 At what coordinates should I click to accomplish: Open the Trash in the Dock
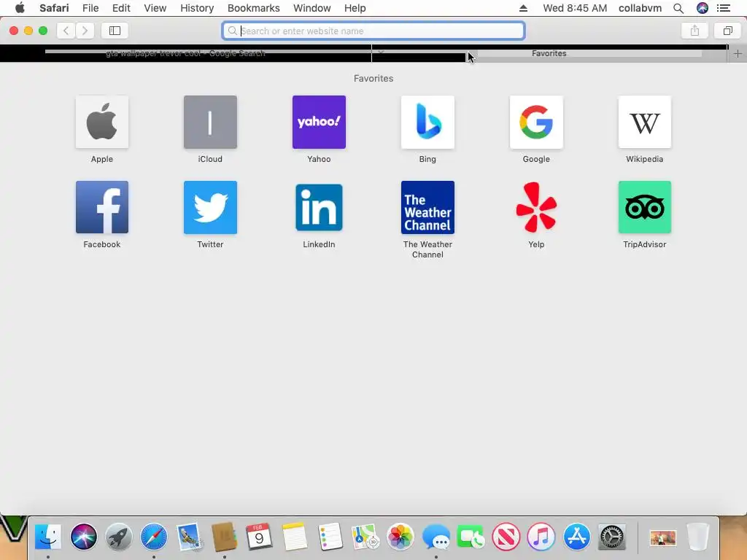[698, 537]
